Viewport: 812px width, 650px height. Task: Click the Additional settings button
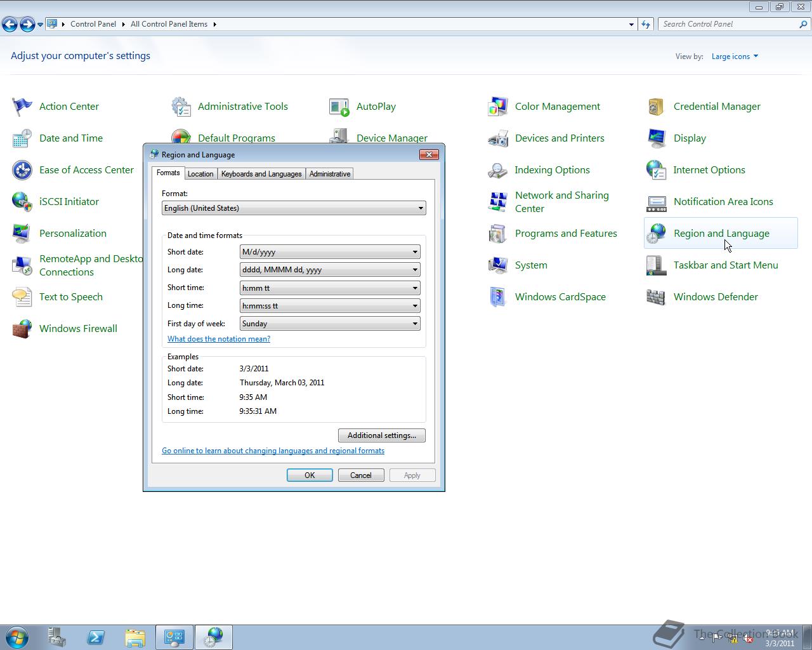pyautogui.click(x=382, y=435)
